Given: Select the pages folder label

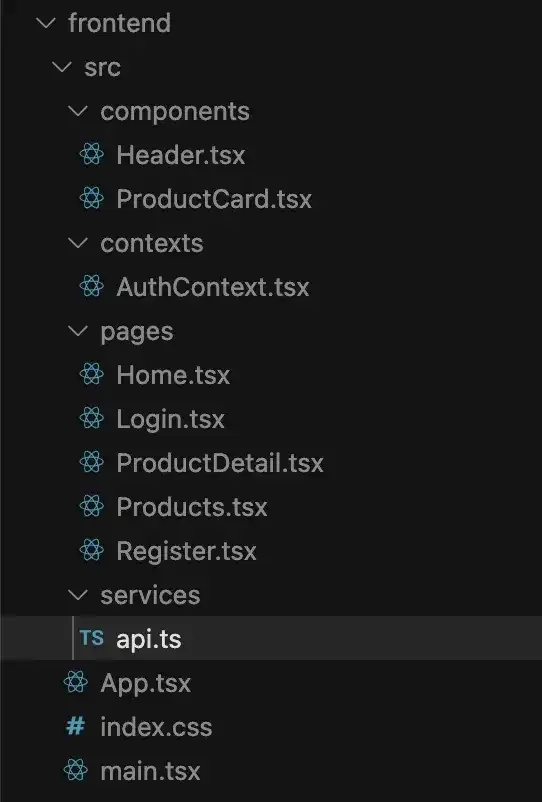Looking at the screenshot, I should 137,332.
